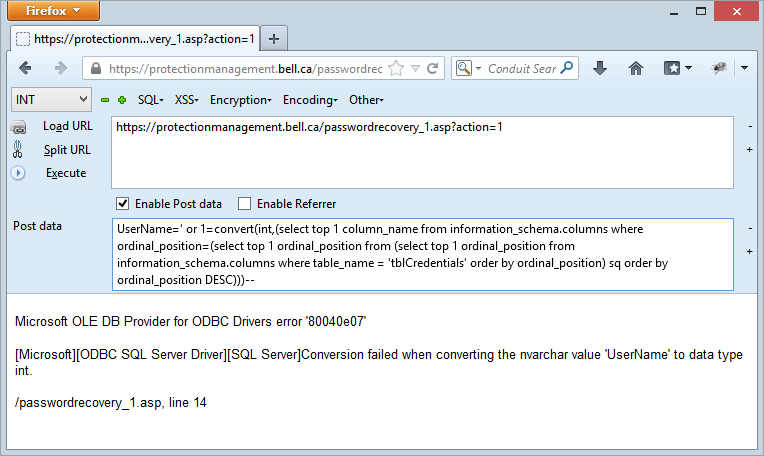
Task: Click the 'Post data' label
Action: coord(38,226)
